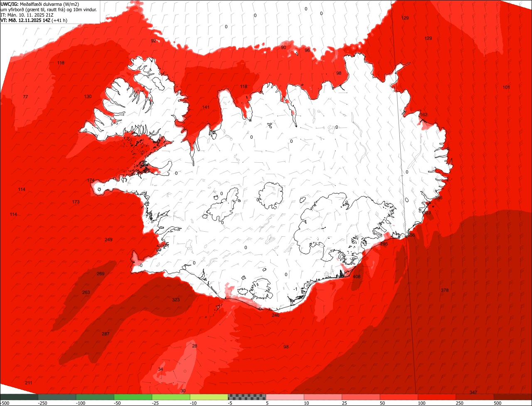Click the map value '130' west of the Westfjords
This screenshot has width=532, height=406.
[88, 96]
